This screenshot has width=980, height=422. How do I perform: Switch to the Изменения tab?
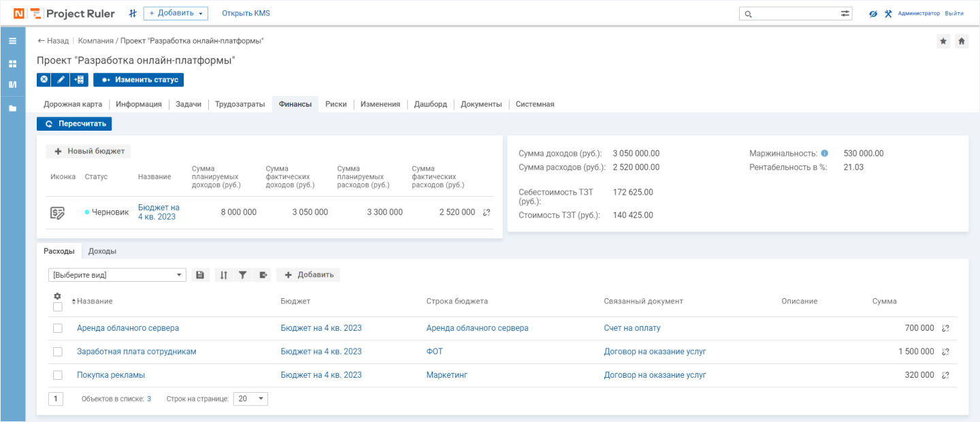(x=380, y=104)
